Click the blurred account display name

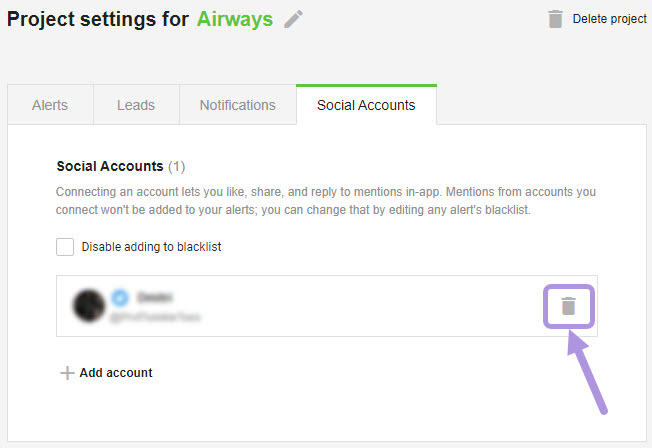155,297
